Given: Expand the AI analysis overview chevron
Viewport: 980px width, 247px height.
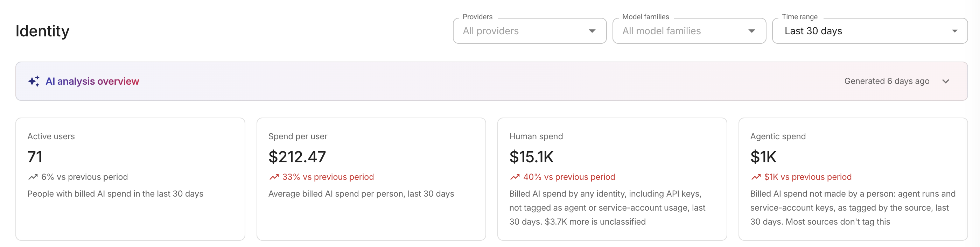Looking at the screenshot, I should pos(946,81).
